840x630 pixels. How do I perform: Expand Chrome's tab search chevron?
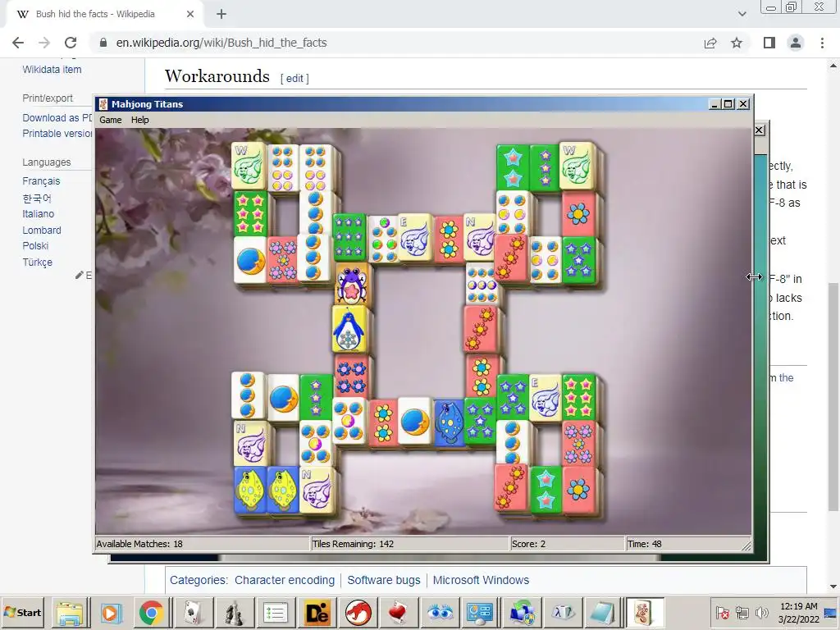(742, 14)
